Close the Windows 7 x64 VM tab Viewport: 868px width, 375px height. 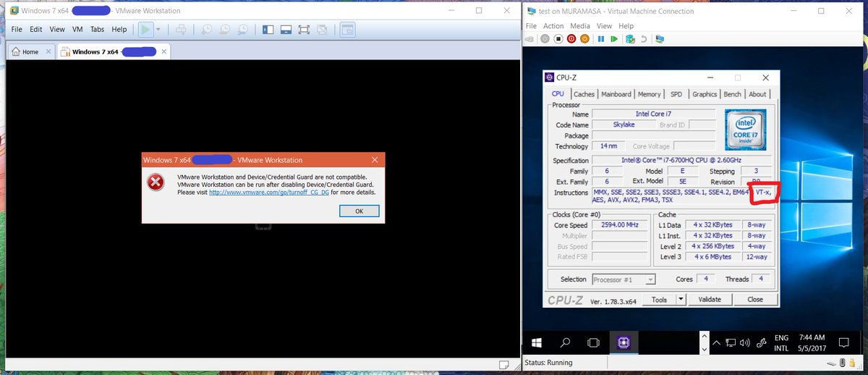[165, 52]
